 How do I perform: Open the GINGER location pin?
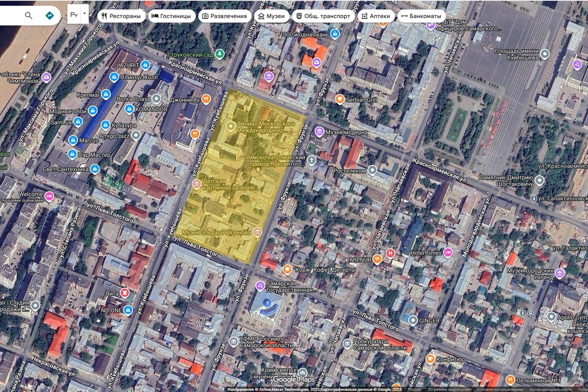(x=413, y=320)
